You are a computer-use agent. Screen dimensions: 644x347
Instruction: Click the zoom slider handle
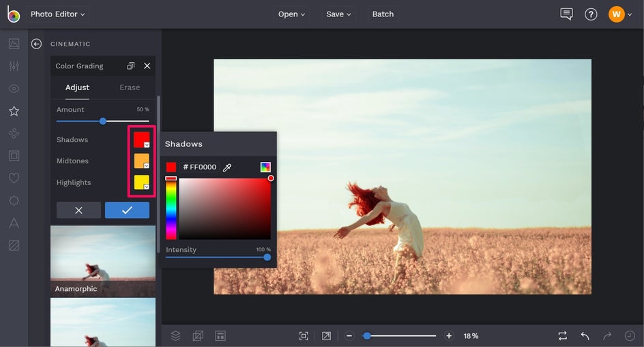click(367, 336)
